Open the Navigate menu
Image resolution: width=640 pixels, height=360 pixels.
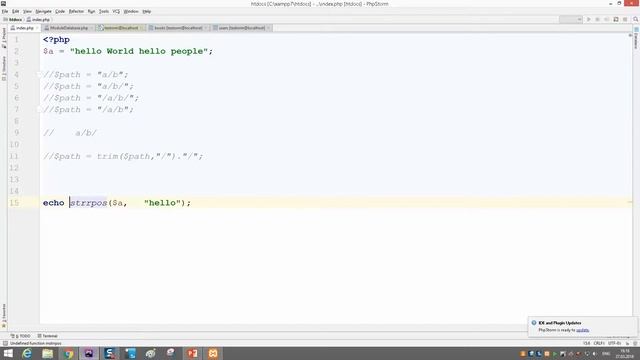43,11
